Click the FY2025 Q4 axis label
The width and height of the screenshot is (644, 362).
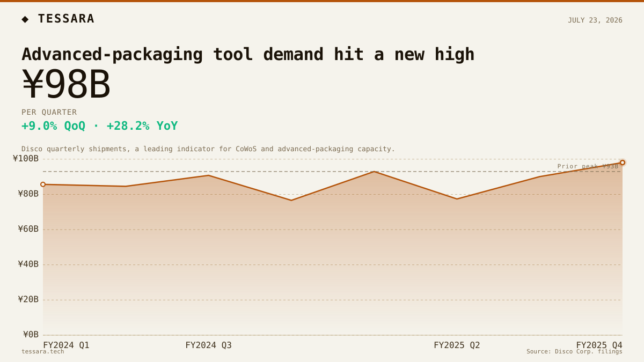pyautogui.click(x=599, y=345)
